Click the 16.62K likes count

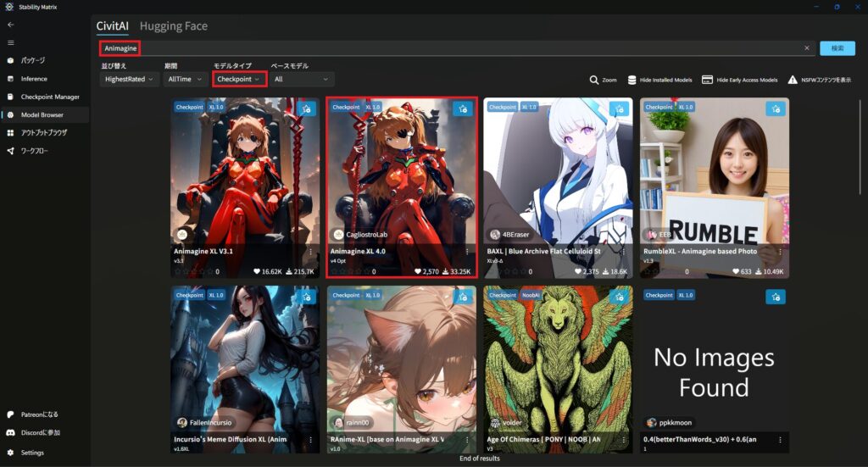[x=267, y=272]
